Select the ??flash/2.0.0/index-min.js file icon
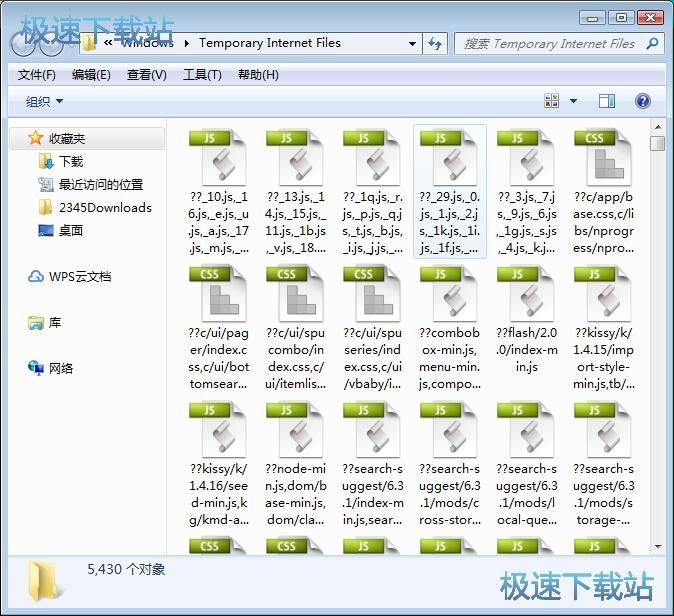Viewport: 674px width, 616px height. [526, 294]
